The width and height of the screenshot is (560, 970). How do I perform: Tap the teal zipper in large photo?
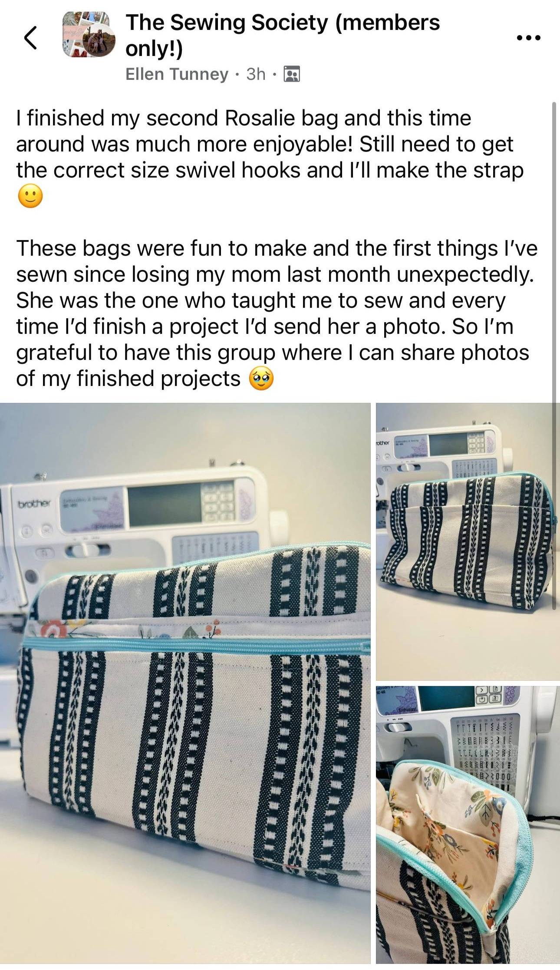point(195,645)
